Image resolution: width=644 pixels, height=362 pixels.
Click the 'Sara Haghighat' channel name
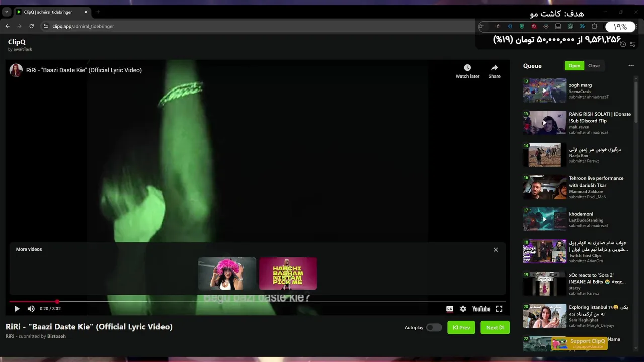pos(583,320)
